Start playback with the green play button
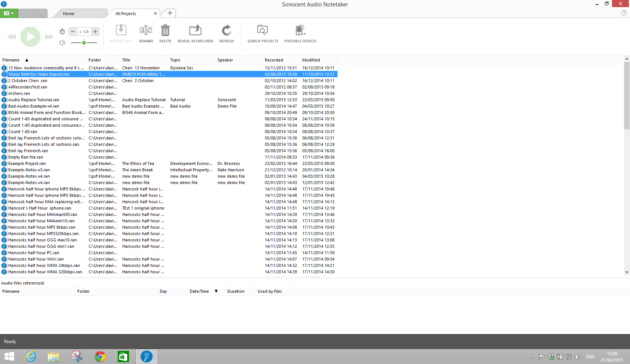630x364 pixels. [x=30, y=37]
